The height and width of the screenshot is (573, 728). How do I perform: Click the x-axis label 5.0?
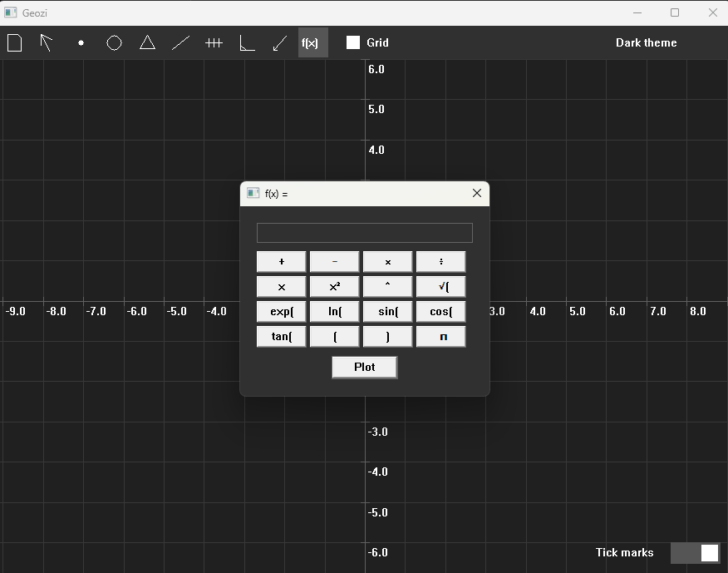point(578,311)
